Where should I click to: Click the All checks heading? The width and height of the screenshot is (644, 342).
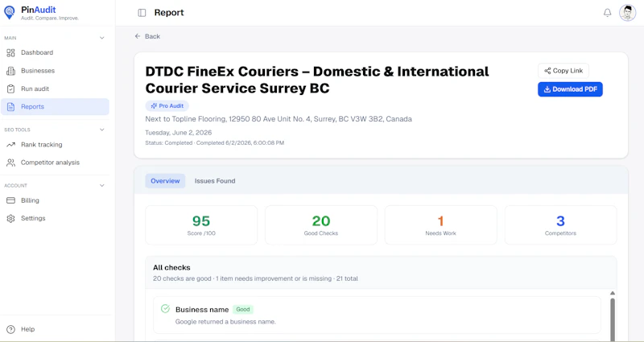point(171,267)
